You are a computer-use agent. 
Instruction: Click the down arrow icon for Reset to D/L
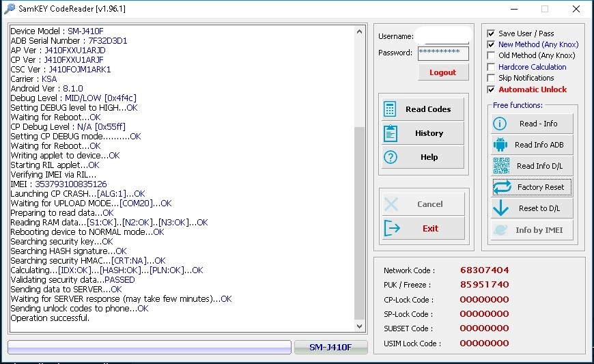pyautogui.click(x=501, y=208)
